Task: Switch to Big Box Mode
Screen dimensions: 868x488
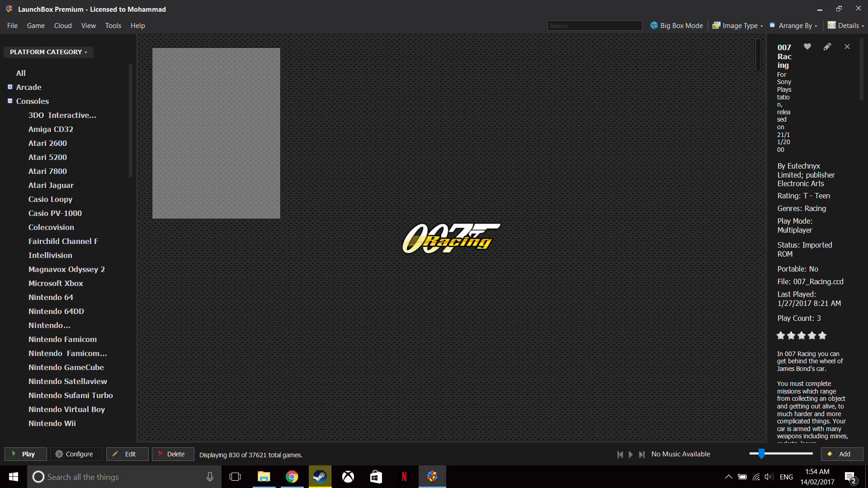Action: pos(677,26)
